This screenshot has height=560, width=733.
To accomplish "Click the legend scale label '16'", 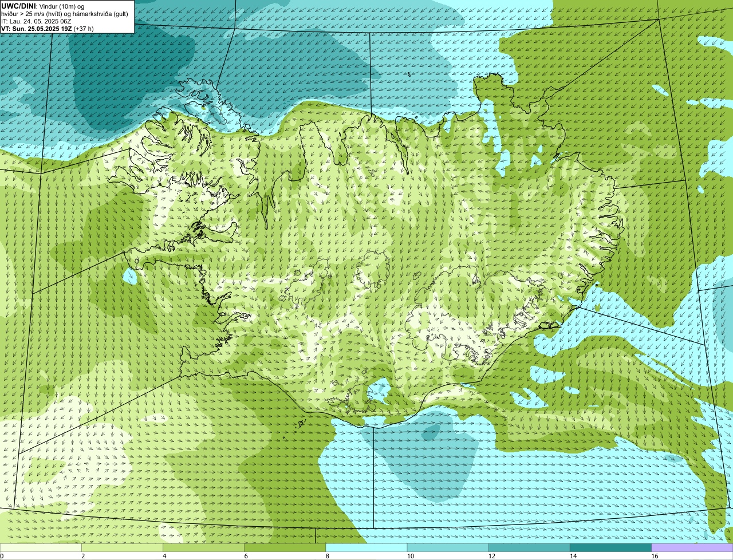I will [x=655, y=556].
